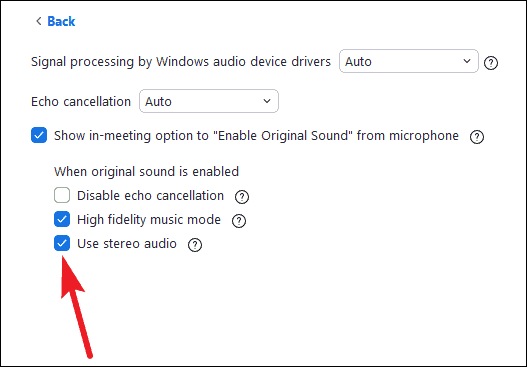Click the Disable echo cancellation label text

(151, 195)
